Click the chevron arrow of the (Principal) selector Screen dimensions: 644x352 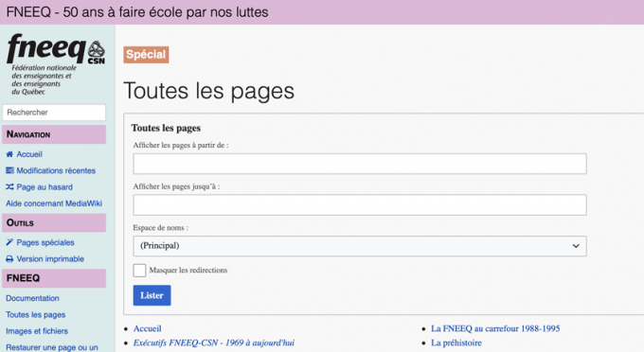[576, 246]
